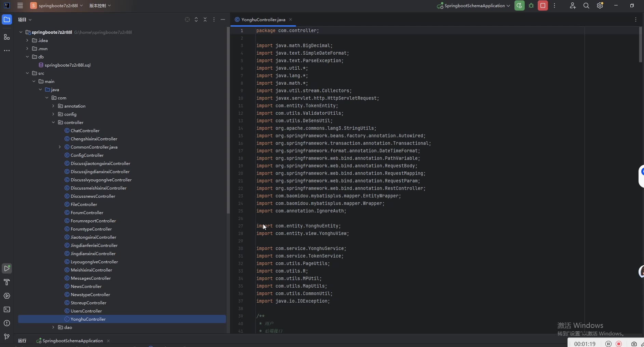The width and height of the screenshot is (644, 347).
Task: Open the 版本控制 dropdown menu
Action: click(x=100, y=6)
